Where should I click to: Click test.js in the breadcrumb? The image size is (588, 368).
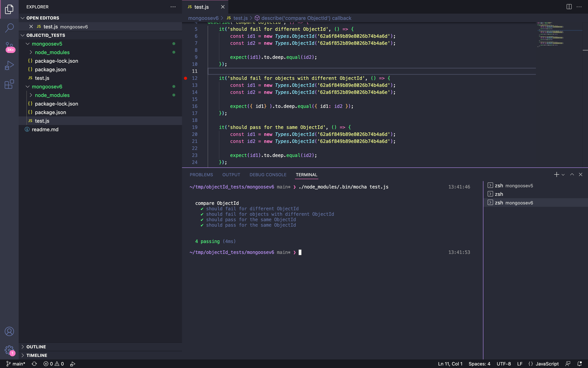click(237, 18)
